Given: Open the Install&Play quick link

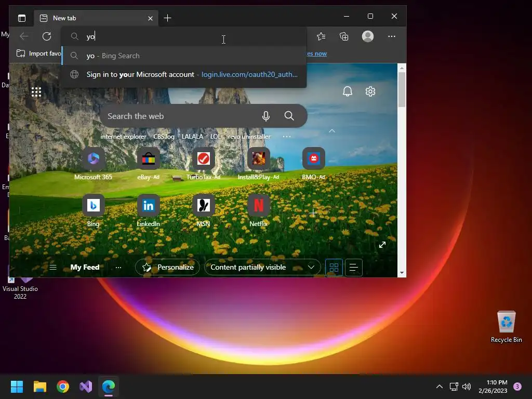Looking at the screenshot, I should tap(259, 164).
